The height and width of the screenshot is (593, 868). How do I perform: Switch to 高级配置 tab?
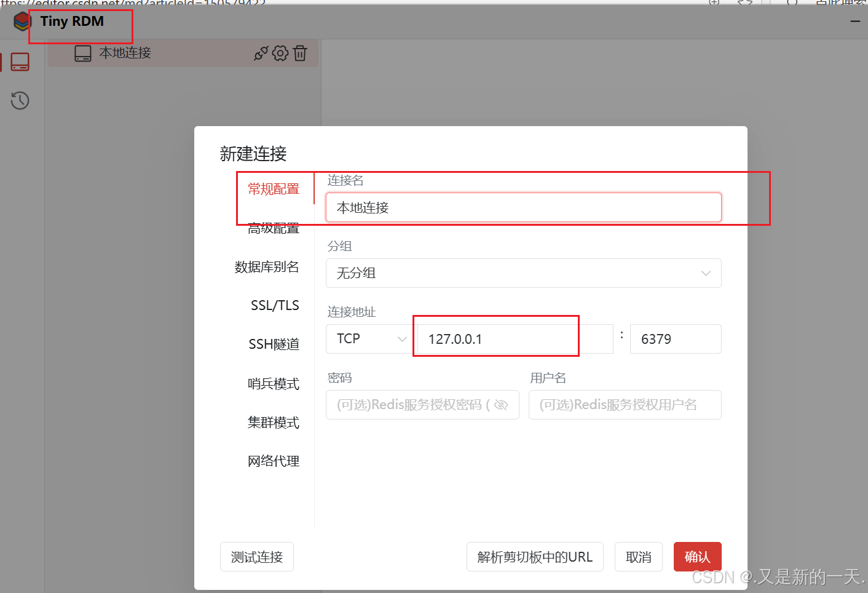[x=274, y=228]
